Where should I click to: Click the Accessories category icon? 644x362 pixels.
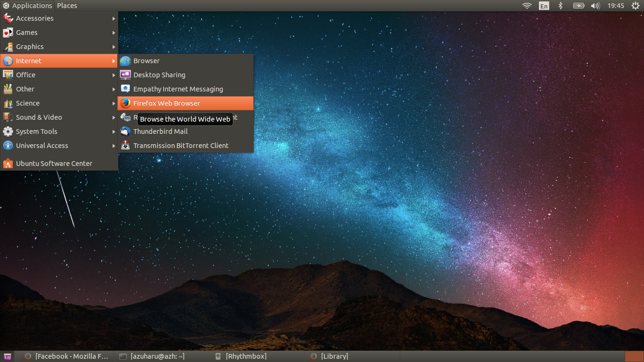pyautogui.click(x=8, y=18)
